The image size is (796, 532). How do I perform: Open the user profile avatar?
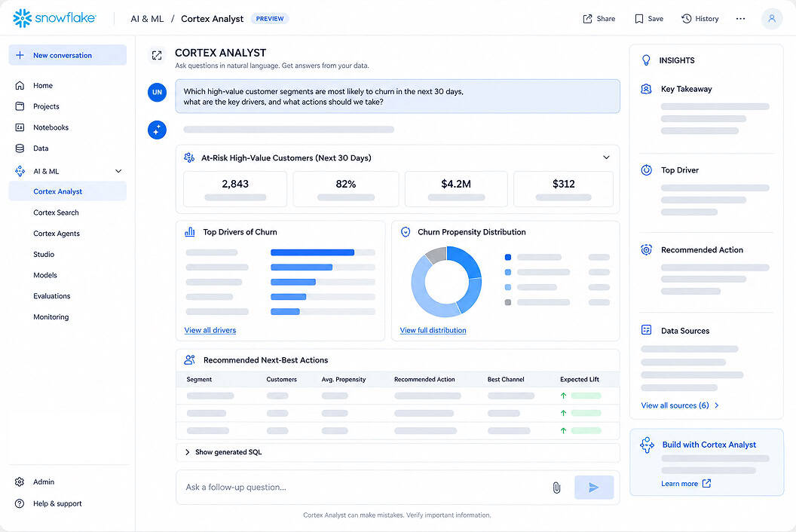coord(772,19)
